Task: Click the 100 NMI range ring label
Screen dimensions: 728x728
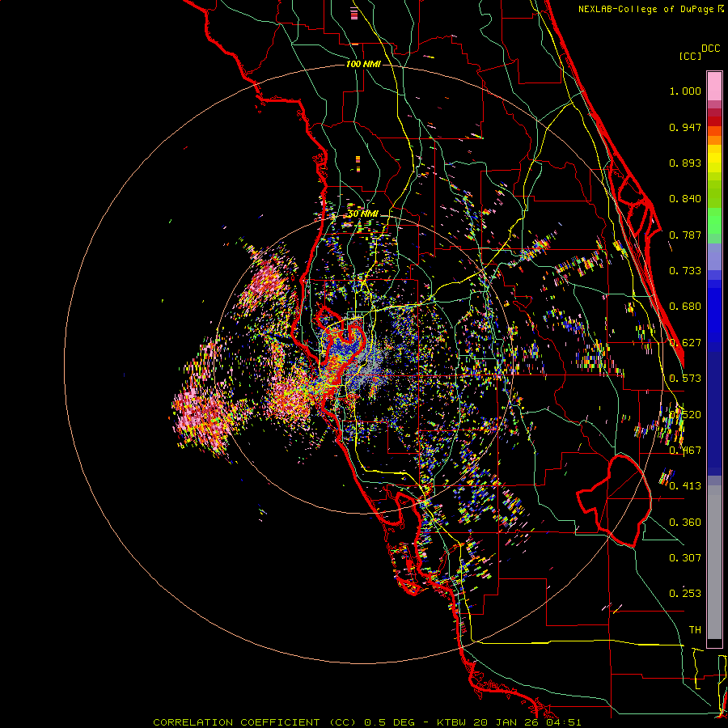Action: [x=363, y=64]
